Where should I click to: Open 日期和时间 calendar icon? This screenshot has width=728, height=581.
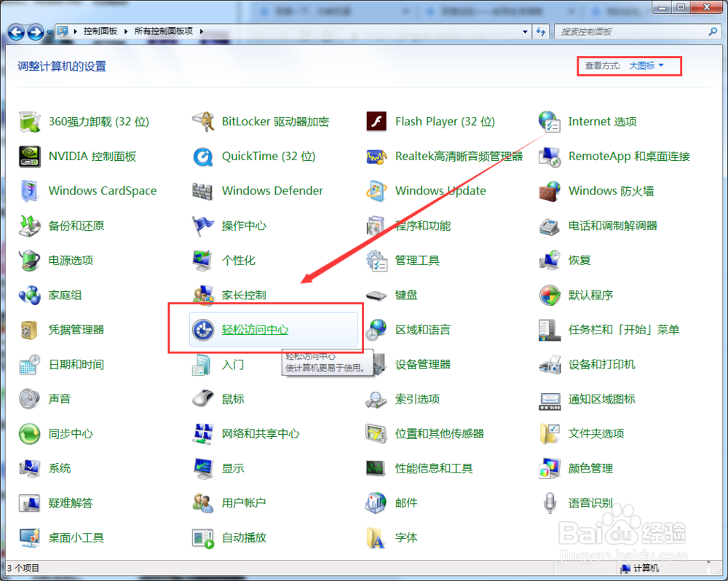[30, 365]
